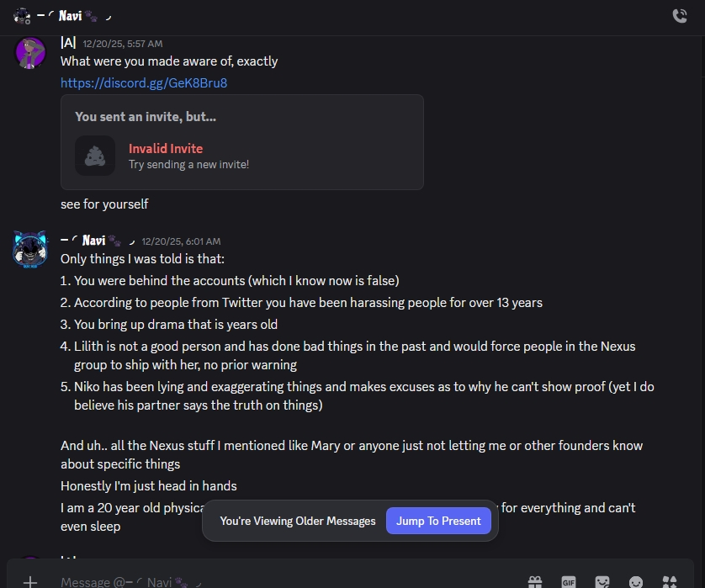705x588 pixels.
Task: Open the apps launcher icon
Action: [670, 581]
